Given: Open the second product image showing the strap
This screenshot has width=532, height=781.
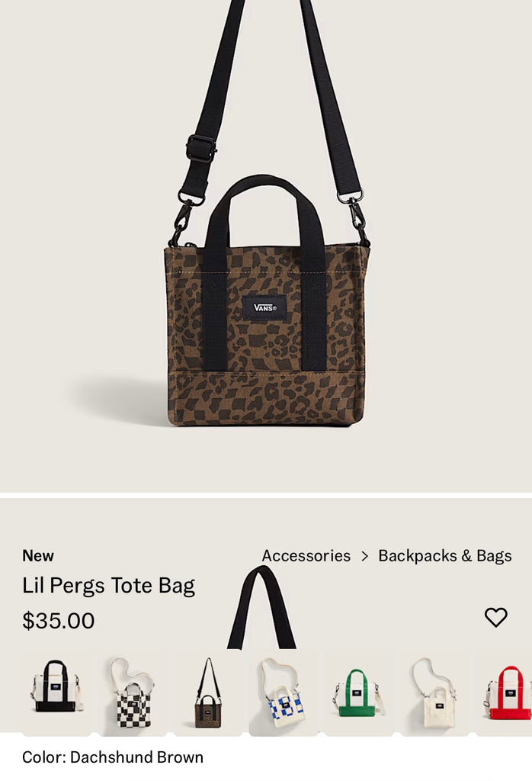Looking at the screenshot, I should (261, 608).
